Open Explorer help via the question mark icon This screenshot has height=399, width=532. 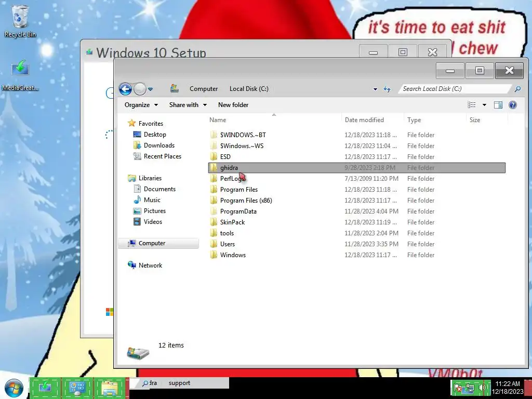(513, 105)
